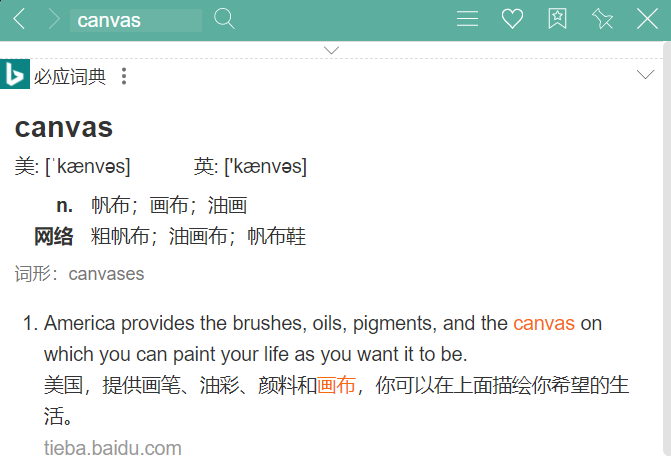This screenshot has height=468, width=671.
Task: Go back with the left arrow
Action: click(x=19, y=20)
